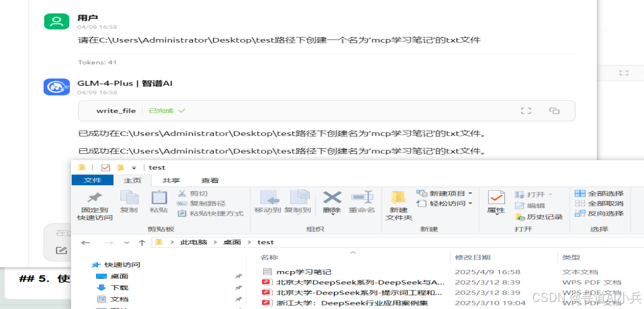Viewport: 644px width, 309px height.
Task: Click Pin to Quick Access (固定到快速访问)
Action: (x=95, y=206)
